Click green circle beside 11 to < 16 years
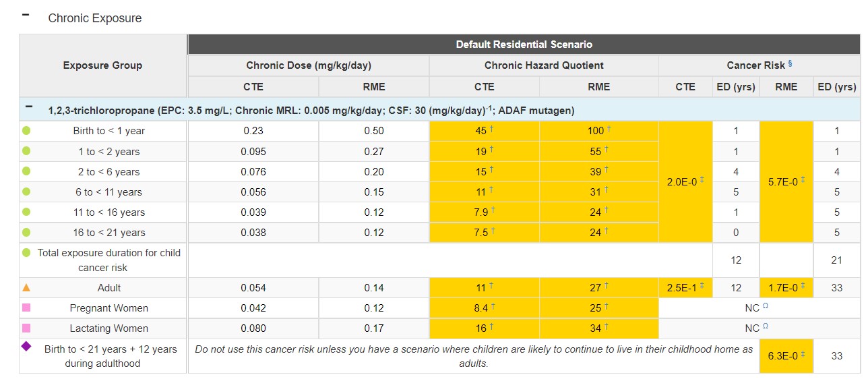868x379 pixels. 26,212
